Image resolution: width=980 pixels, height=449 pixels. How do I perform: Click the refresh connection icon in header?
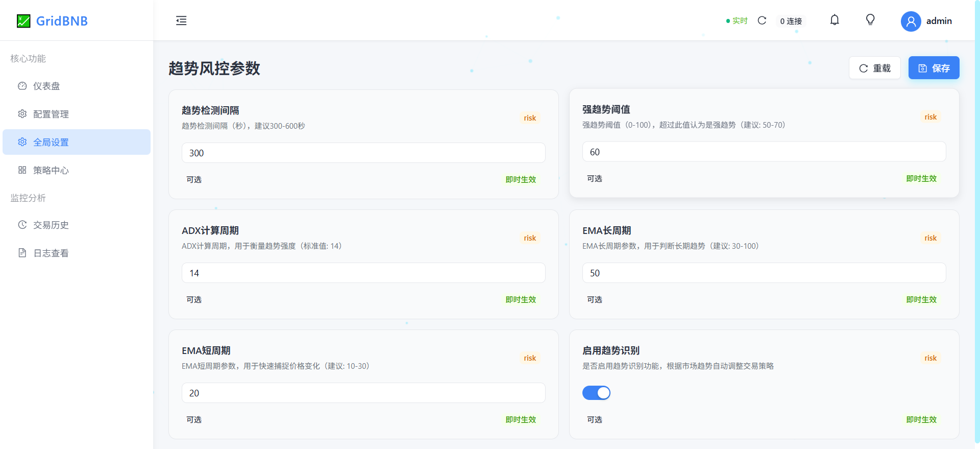pyautogui.click(x=762, y=20)
